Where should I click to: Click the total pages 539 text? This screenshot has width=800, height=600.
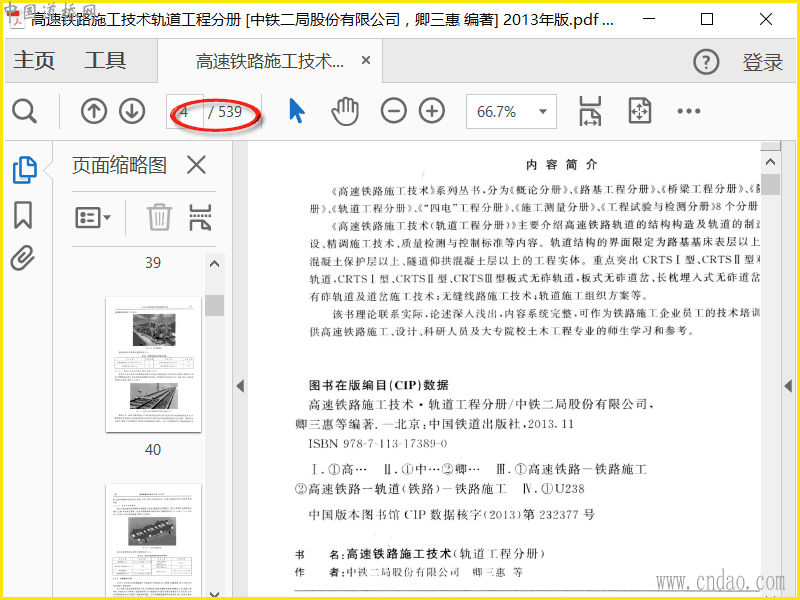pyautogui.click(x=230, y=111)
